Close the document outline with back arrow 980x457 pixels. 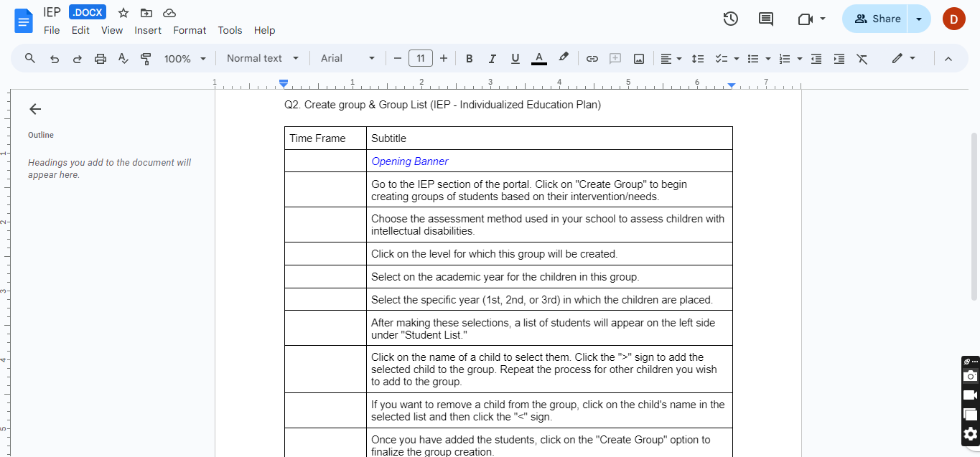coord(35,109)
